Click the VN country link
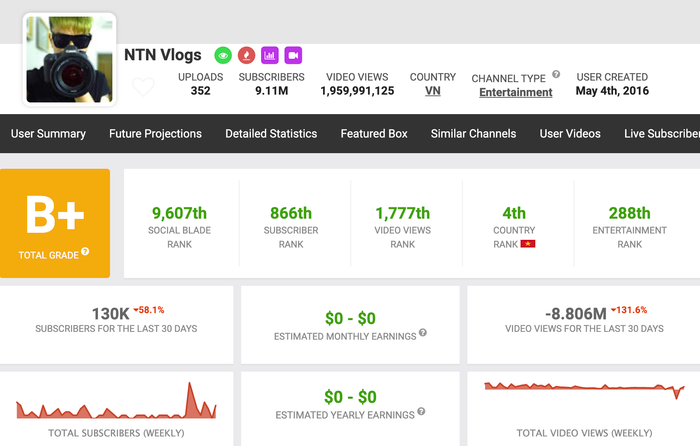Screen dimensions: 700x446 tap(432, 91)
